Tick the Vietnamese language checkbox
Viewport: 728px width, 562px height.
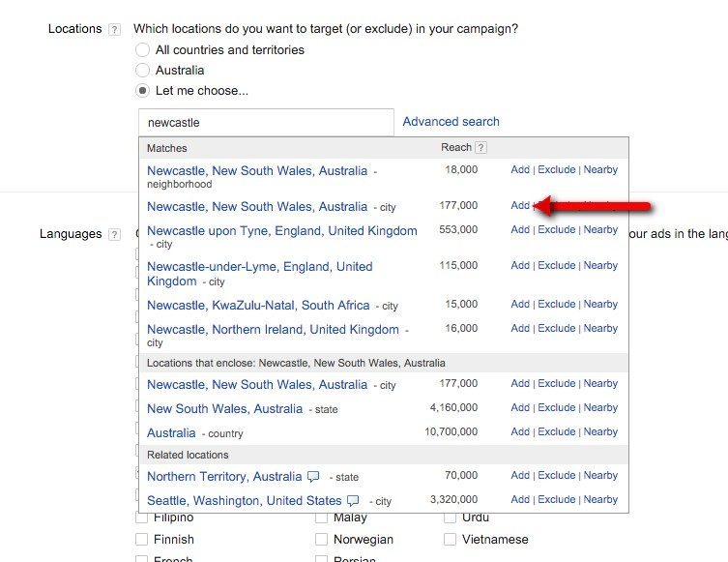450,539
